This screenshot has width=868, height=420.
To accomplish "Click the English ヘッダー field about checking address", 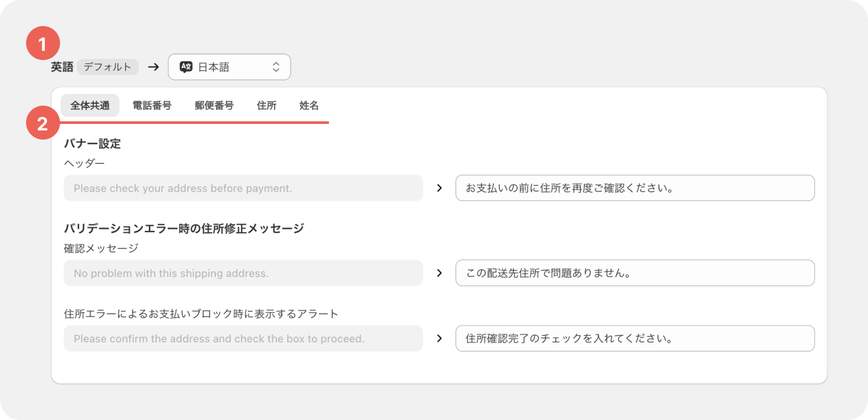I will pyautogui.click(x=243, y=188).
